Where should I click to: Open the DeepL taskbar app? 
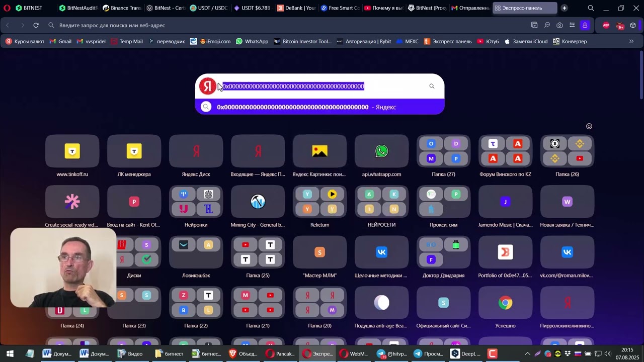coord(465,353)
